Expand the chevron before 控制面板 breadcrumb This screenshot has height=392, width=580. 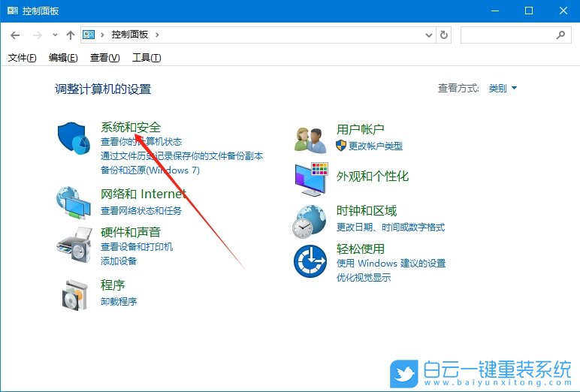102,35
